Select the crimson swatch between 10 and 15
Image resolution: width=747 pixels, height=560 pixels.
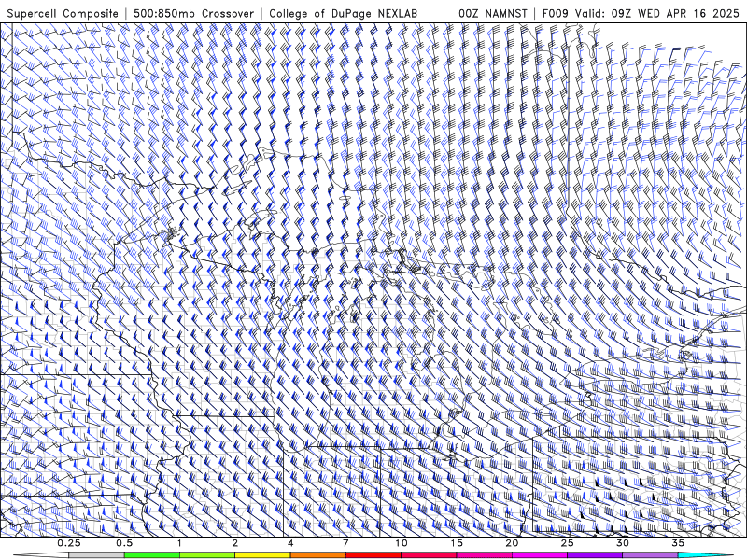tap(429, 555)
